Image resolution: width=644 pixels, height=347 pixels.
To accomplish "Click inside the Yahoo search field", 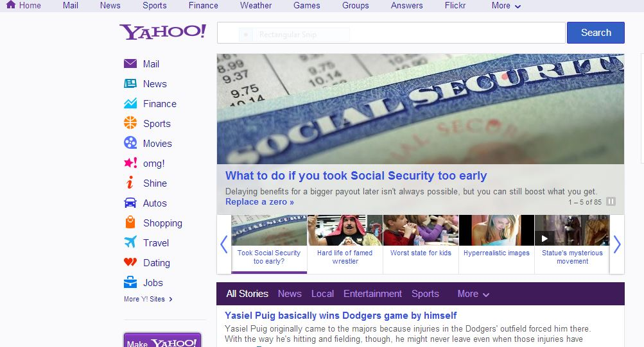I will [391, 33].
